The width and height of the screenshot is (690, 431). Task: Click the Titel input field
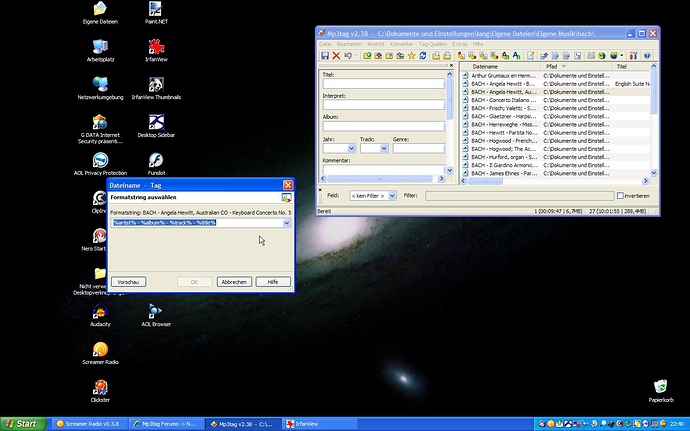384,84
